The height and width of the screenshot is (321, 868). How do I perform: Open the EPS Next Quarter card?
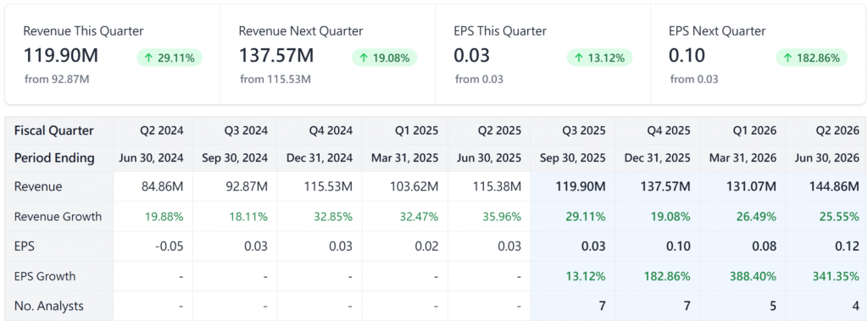[758, 54]
